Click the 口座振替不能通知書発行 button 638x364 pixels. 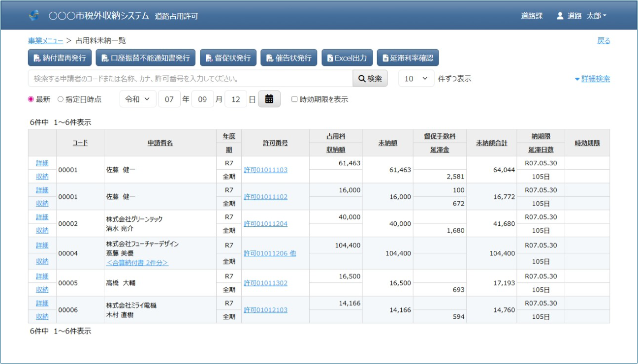tap(145, 58)
